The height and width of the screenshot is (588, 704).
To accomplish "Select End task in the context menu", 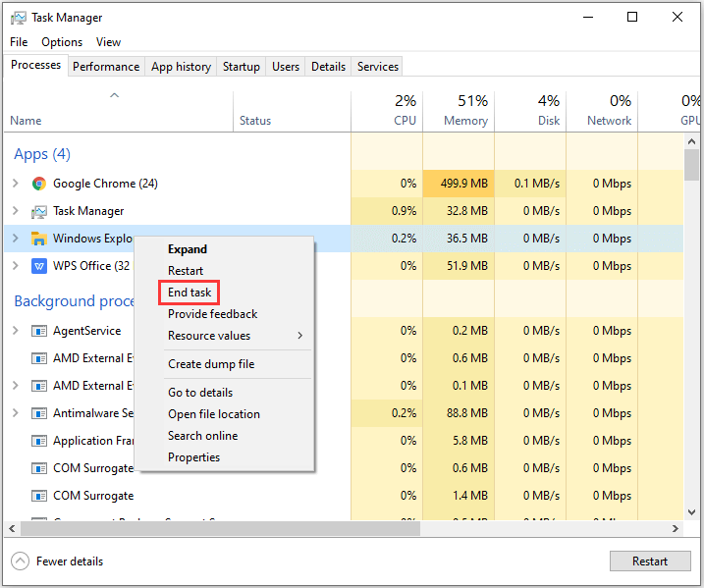I will click(224, 293).
